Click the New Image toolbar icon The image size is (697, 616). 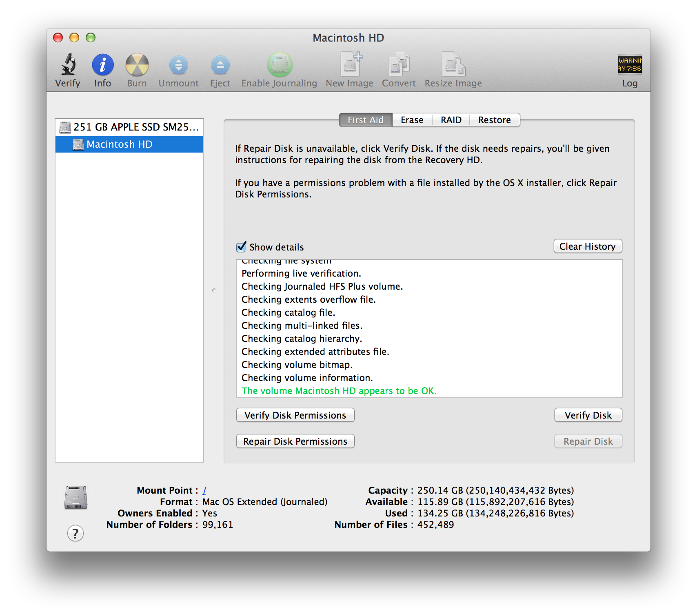351,64
